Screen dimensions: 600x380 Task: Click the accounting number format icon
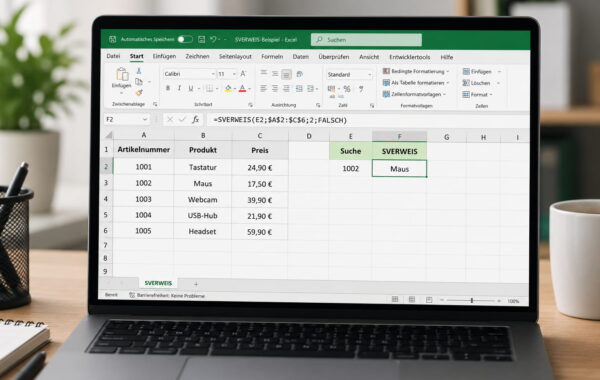tap(331, 89)
